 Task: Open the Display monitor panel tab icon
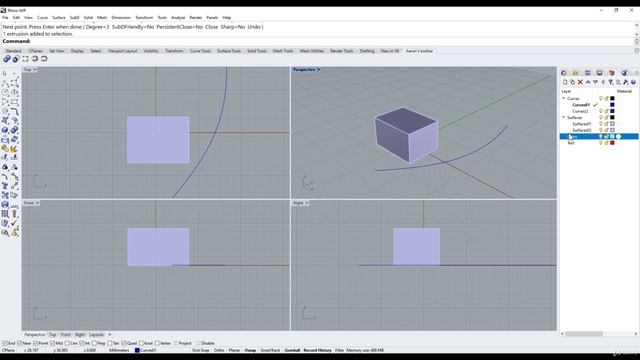pyautogui.click(x=599, y=73)
